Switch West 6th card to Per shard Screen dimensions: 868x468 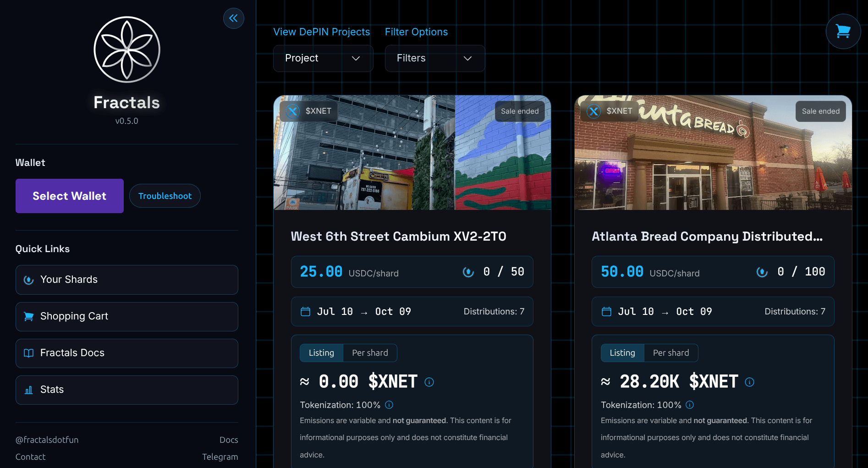(x=370, y=353)
